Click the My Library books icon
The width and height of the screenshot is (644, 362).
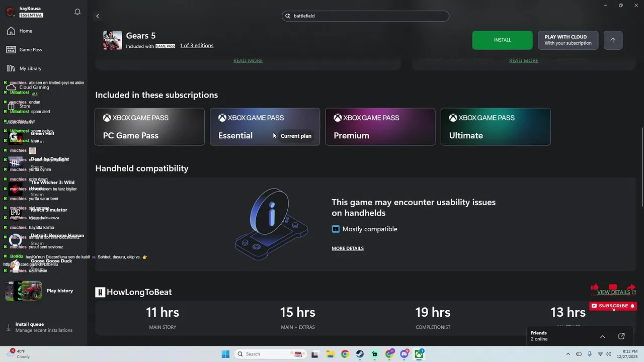pyautogui.click(x=11, y=68)
